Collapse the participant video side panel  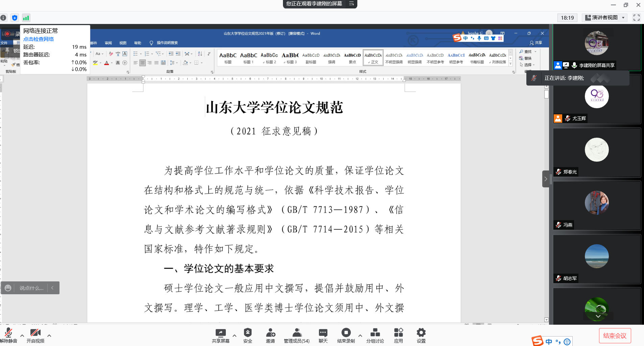pyautogui.click(x=545, y=179)
